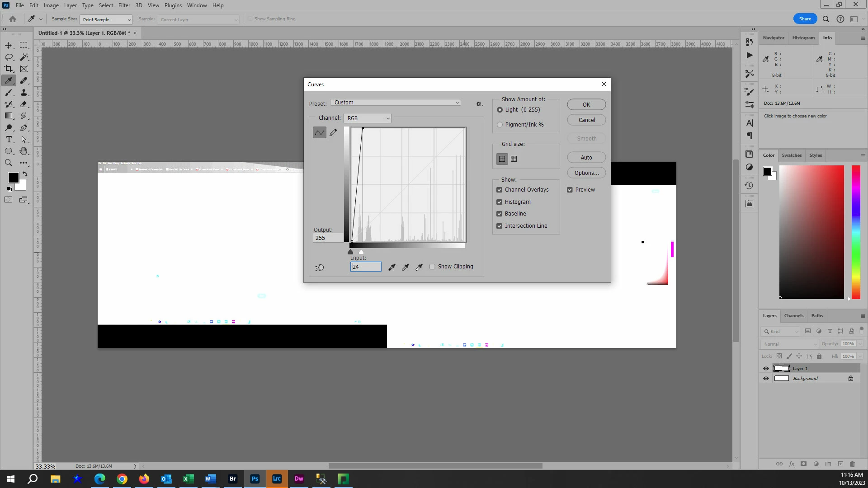Switch to the Histogram panel tab
Viewport: 868px width, 488px height.
tap(803, 38)
